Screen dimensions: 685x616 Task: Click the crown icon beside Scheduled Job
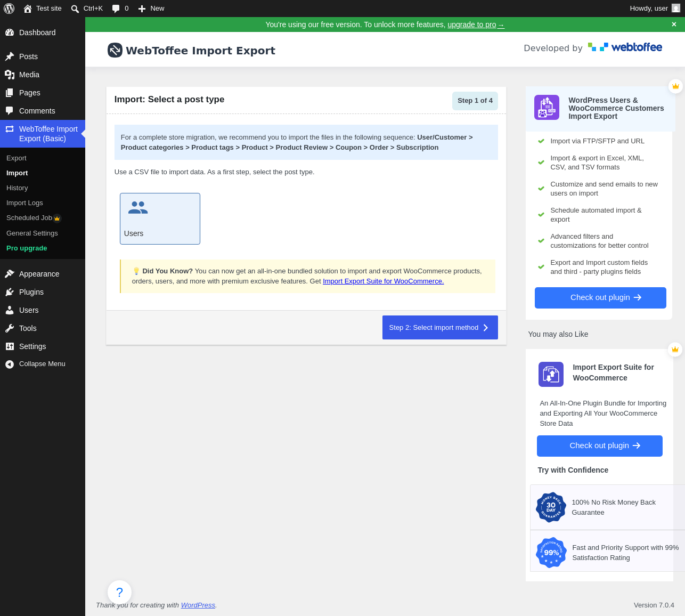click(57, 218)
